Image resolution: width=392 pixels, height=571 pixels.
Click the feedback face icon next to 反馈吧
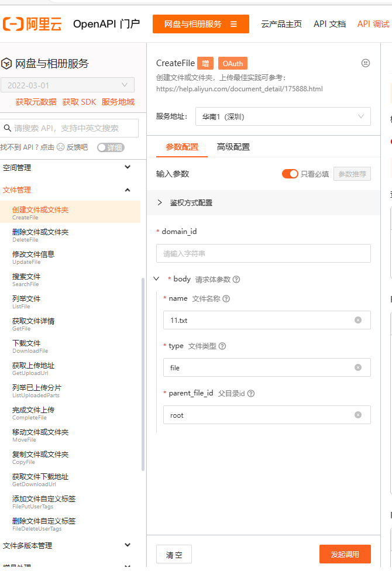coord(60,147)
